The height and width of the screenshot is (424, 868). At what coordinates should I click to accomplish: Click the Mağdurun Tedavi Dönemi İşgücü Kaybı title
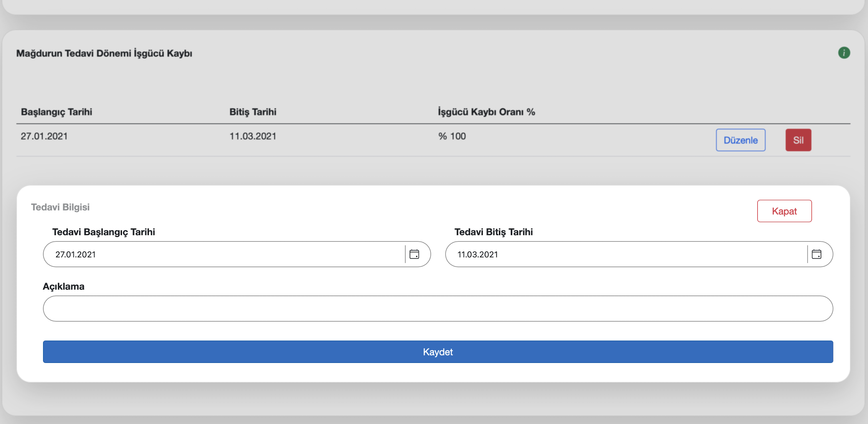[104, 53]
